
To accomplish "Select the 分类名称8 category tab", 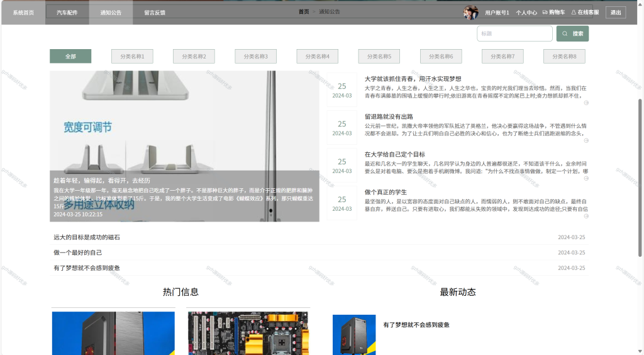I will [564, 56].
